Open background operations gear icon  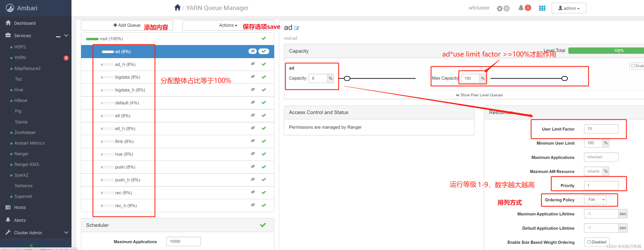coord(499,8)
